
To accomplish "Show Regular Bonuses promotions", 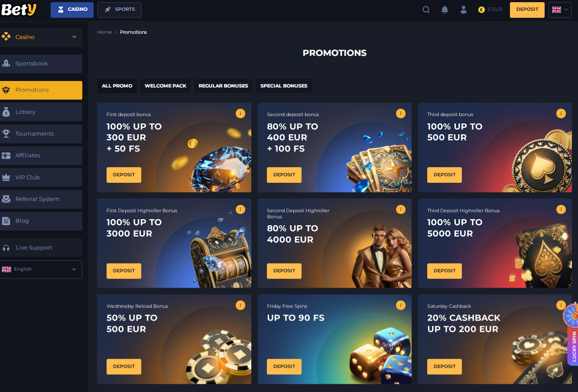I will point(223,86).
